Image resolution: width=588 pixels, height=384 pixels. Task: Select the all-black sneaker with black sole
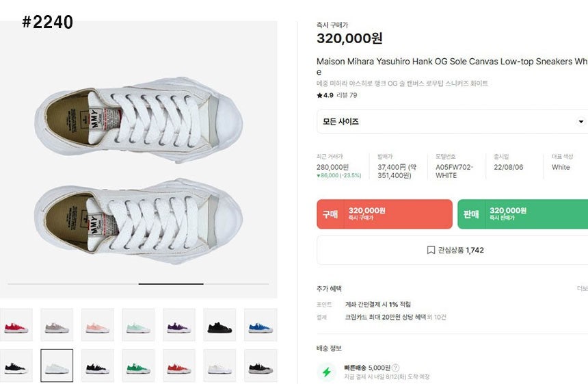click(x=219, y=324)
